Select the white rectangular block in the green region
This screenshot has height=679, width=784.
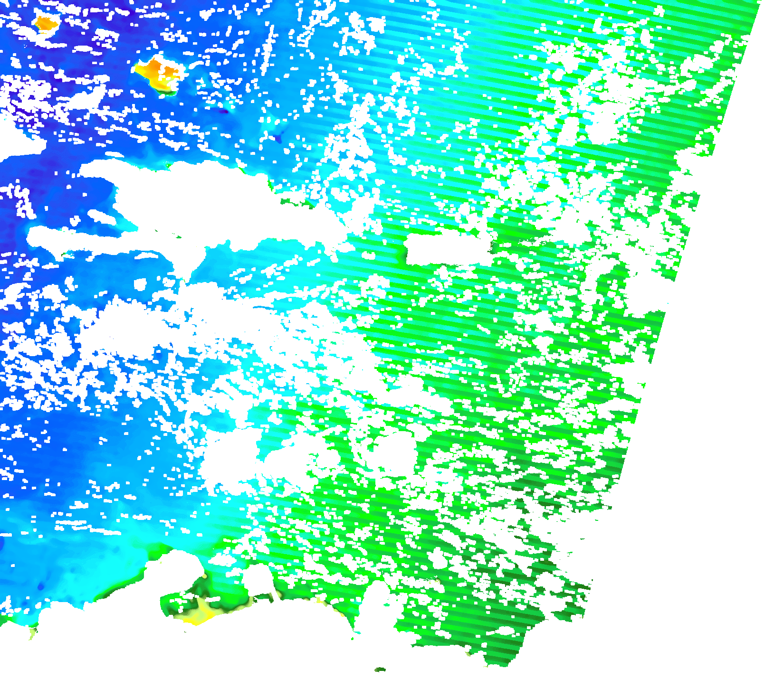tap(447, 249)
